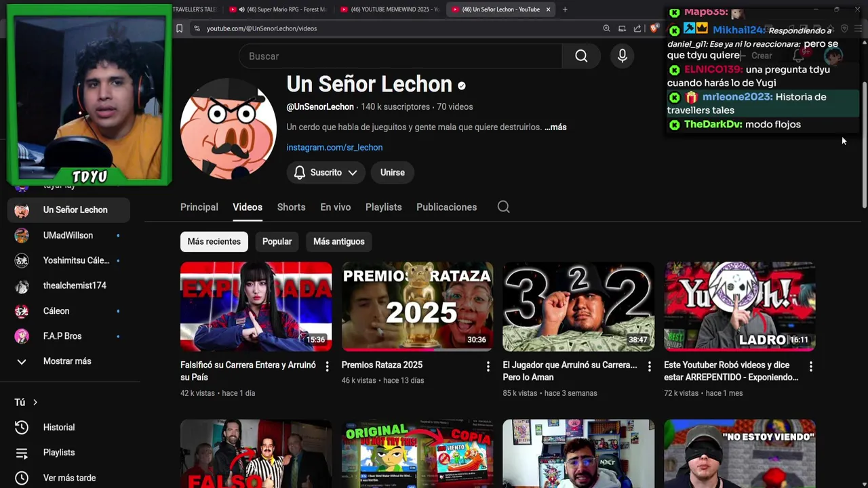Open the 3 2 2 money thumbnail video

(x=578, y=307)
